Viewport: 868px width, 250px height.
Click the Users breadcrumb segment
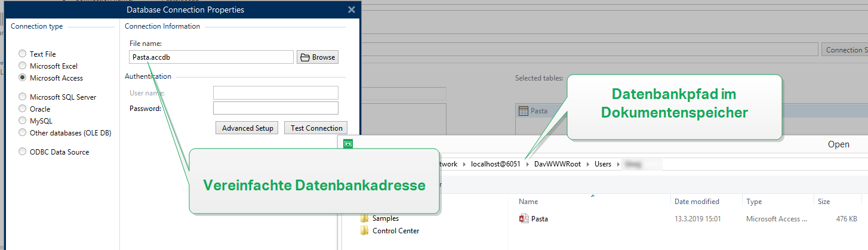click(603, 163)
